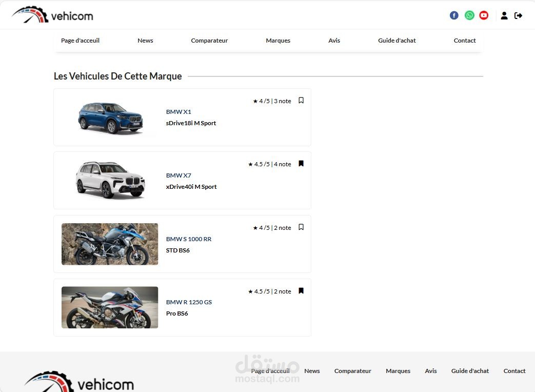Screen dimensions: 535x392
Task: Bookmark the BMW X1 vehicle
Action: click(x=301, y=100)
